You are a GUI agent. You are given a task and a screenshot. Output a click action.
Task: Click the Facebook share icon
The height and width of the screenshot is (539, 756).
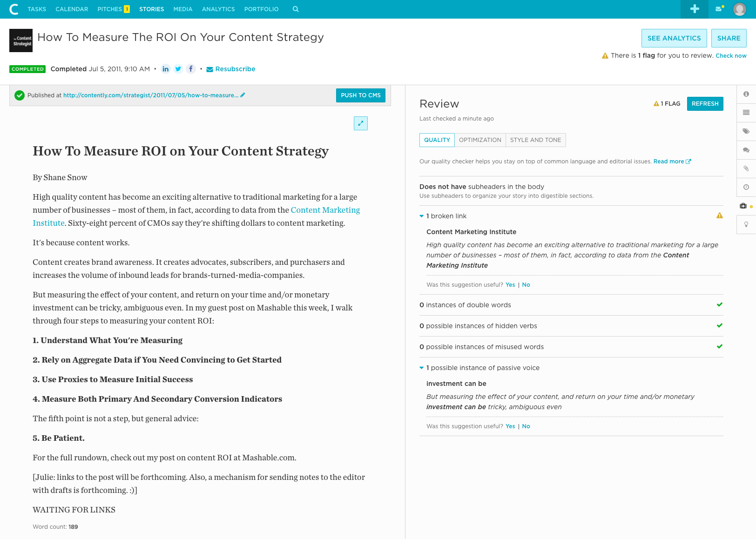191,69
